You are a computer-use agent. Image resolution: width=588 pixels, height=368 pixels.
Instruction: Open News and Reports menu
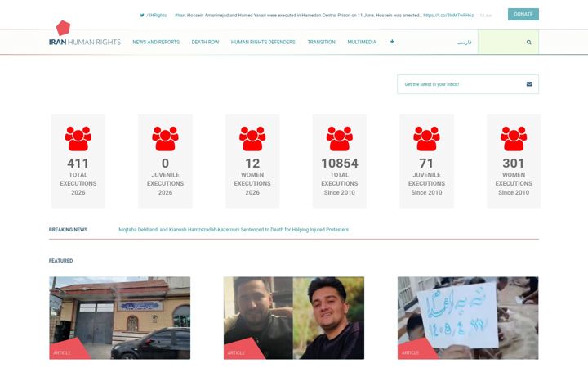click(156, 42)
